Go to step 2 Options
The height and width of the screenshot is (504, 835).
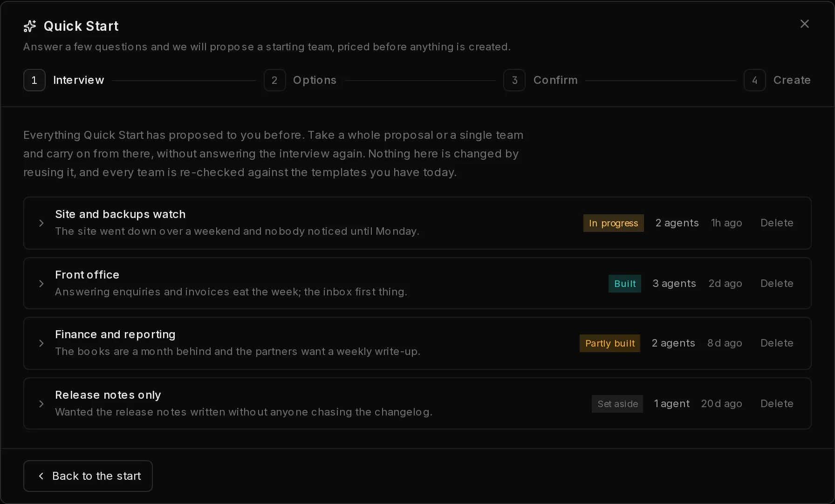pyautogui.click(x=300, y=80)
